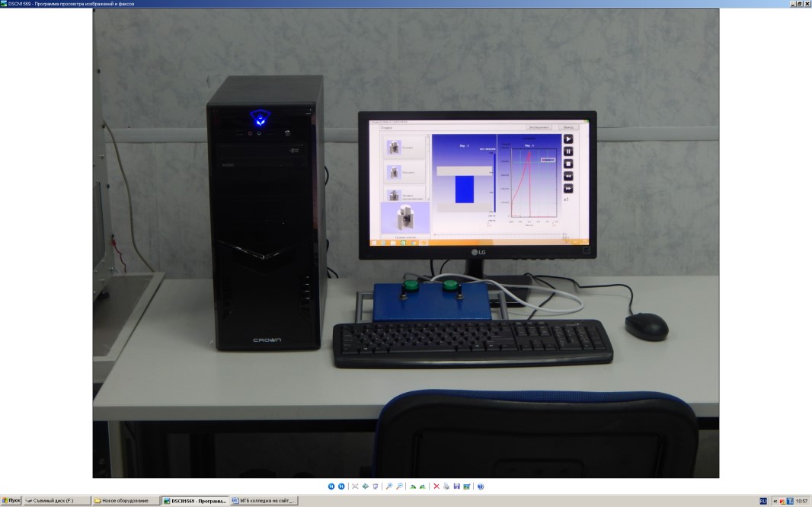Viewport: 812px width, 507px height.
Task: Delete the image with red X
Action: pos(436,486)
